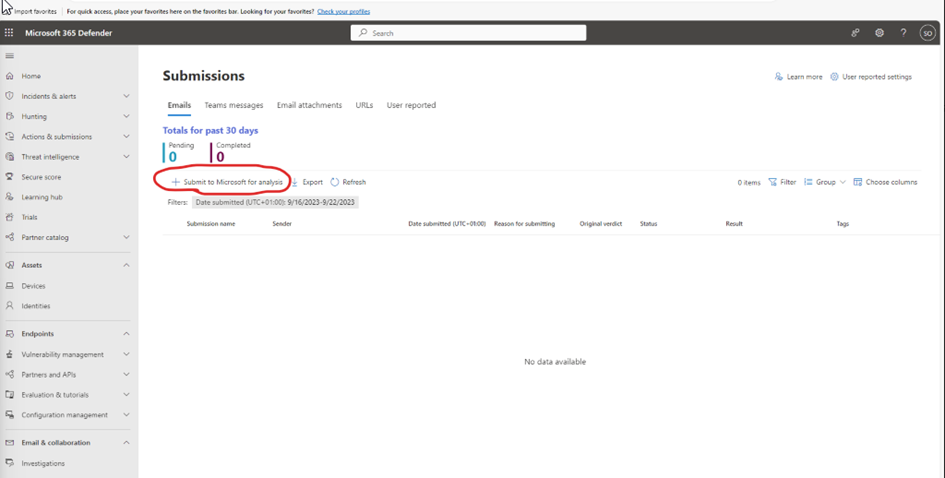Select the Emails tab

click(179, 105)
